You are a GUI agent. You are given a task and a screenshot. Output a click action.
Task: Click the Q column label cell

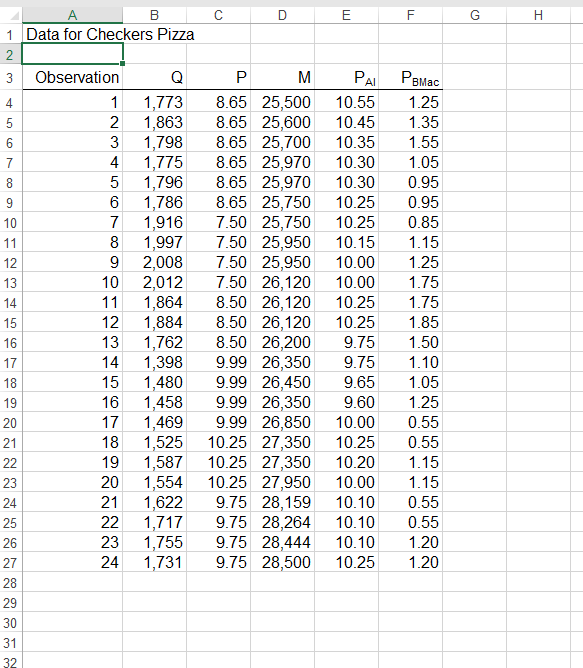[x=154, y=78]
